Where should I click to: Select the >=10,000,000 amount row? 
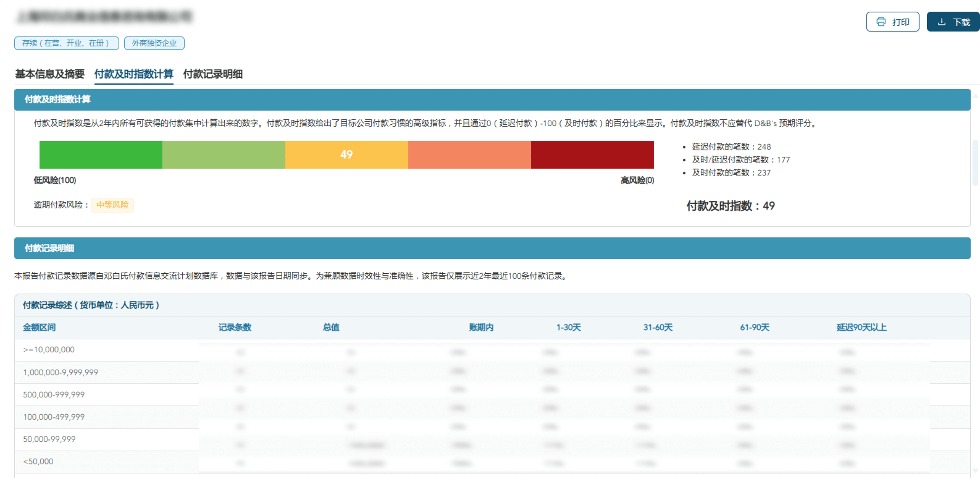pos(49,350)
